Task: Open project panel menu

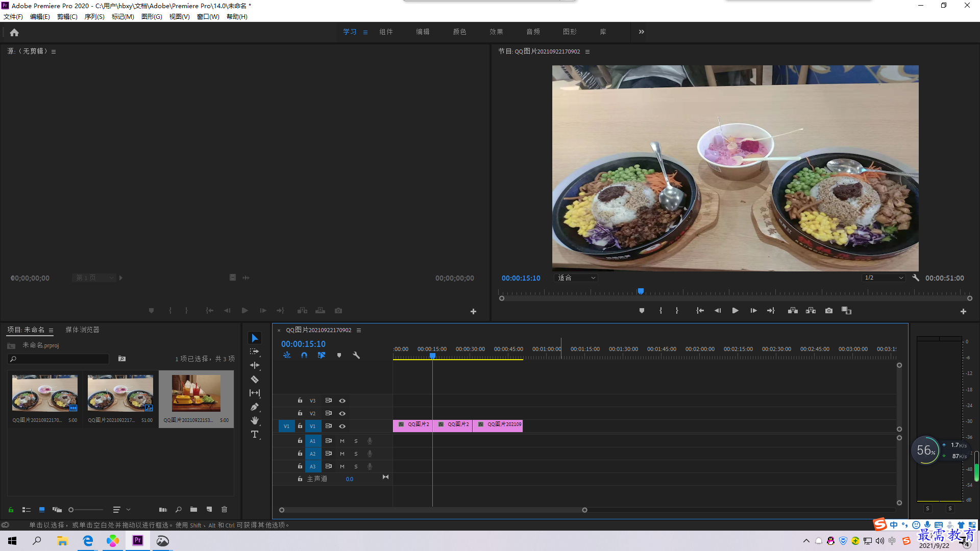Action: 51,330
